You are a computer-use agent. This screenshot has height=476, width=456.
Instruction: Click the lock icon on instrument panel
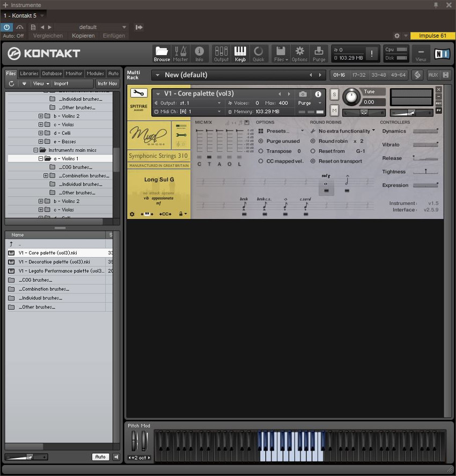[x=181, y=214]
